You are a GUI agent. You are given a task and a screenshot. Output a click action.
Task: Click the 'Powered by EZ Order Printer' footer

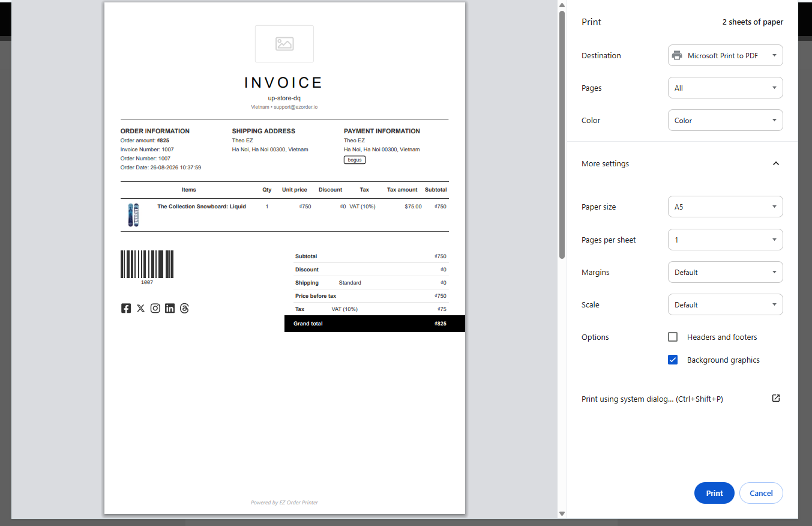284,503
